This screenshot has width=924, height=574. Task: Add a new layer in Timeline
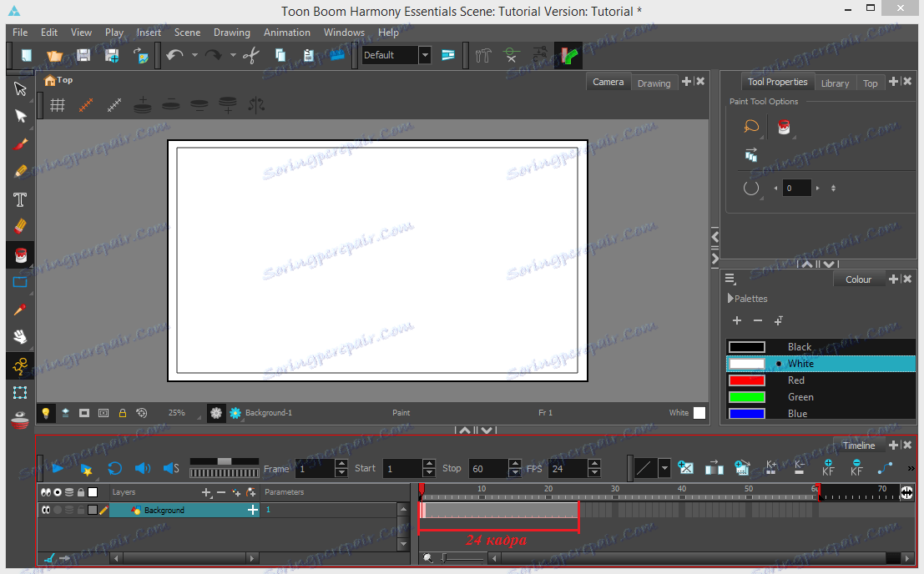point(206,492)
